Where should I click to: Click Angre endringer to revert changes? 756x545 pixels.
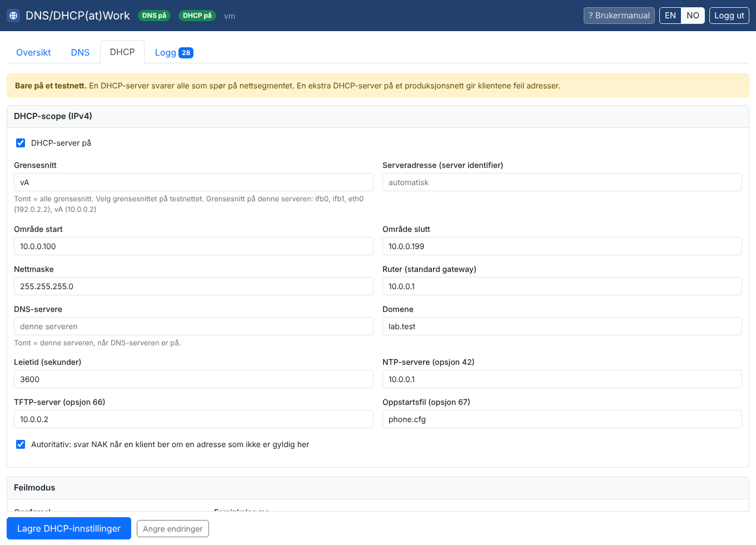coord(173,529)
